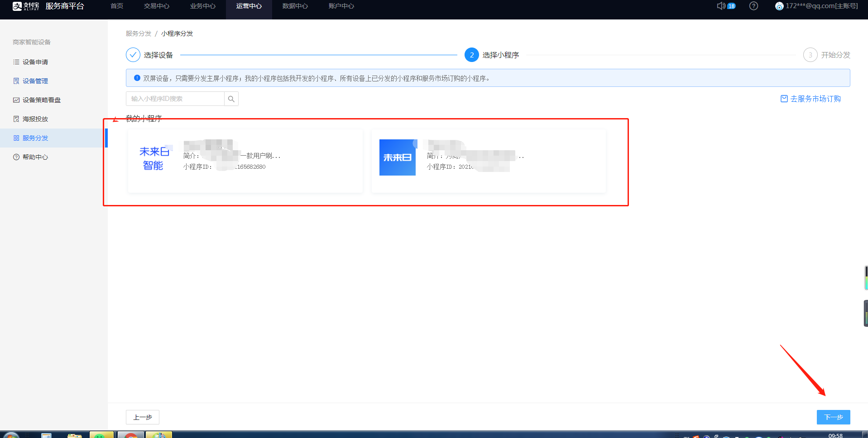Click the Alipay logo in header
868x438 pixels.
pos(26,6)
